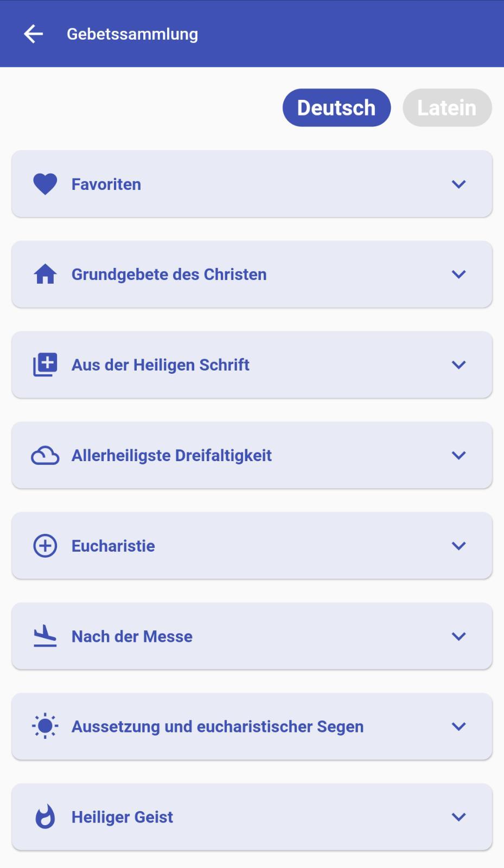The image size is (504, 868).
Task: Tap the library-plus icon for Heilige Schrift
Action: (x=45, y=365)
